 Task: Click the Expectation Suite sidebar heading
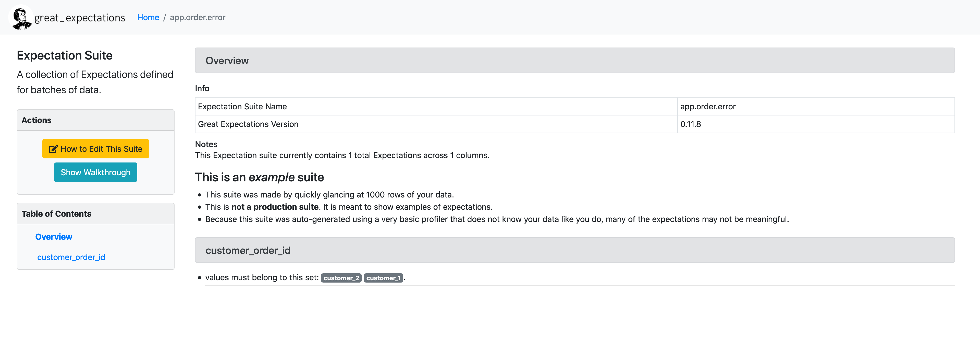[x=65, y=56]
